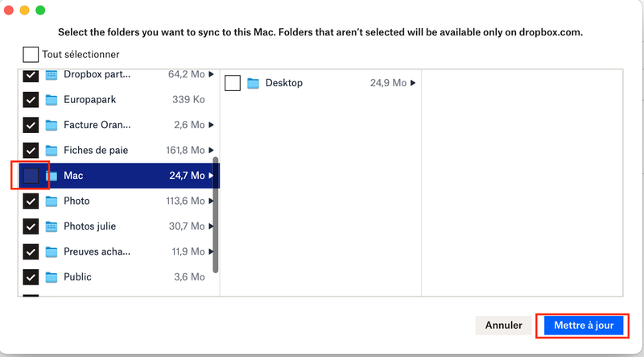The width and height of the screenshot is (644, 357).
Task: Expand the Desktop folder arrow
Action: coord(413,83)
